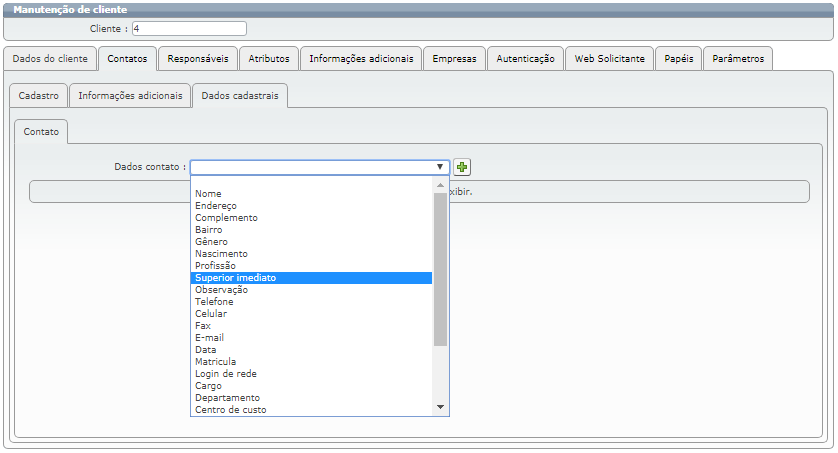Select Telefone from the list
This screenshot has height=453, width=838.
311,302
